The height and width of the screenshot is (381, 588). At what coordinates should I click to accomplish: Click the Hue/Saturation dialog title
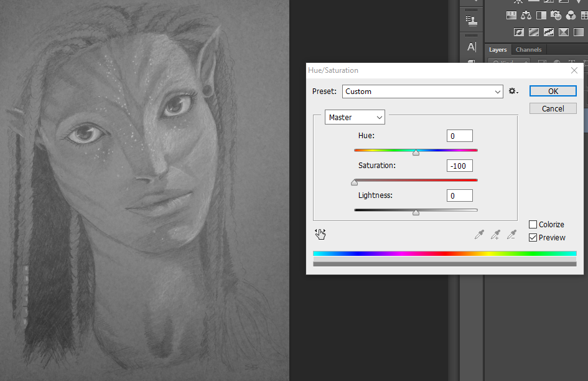[333, 70]
